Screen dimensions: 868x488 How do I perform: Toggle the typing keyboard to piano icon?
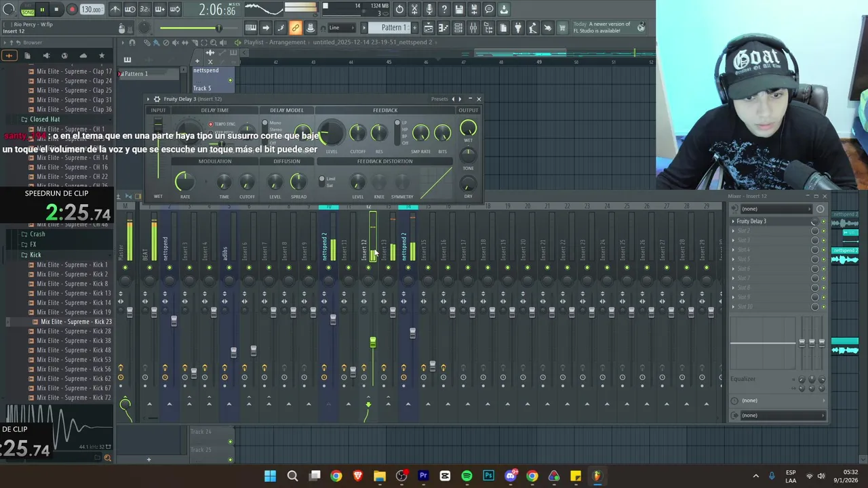coord(251,28)
